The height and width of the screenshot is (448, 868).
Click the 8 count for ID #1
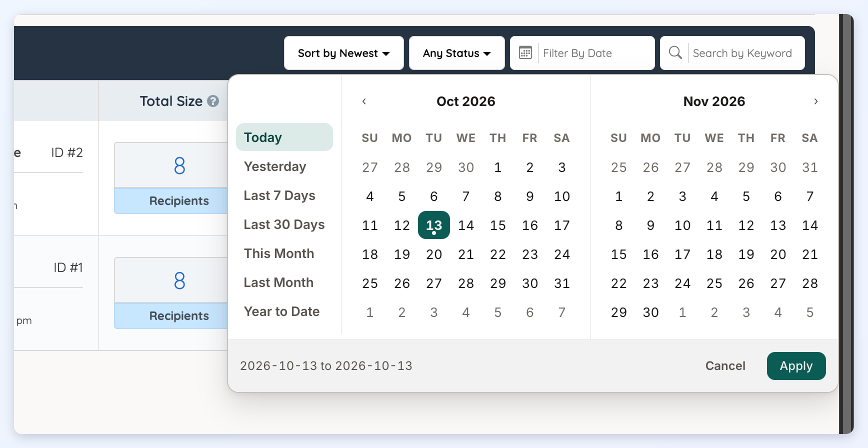click(x=179, y=280)
